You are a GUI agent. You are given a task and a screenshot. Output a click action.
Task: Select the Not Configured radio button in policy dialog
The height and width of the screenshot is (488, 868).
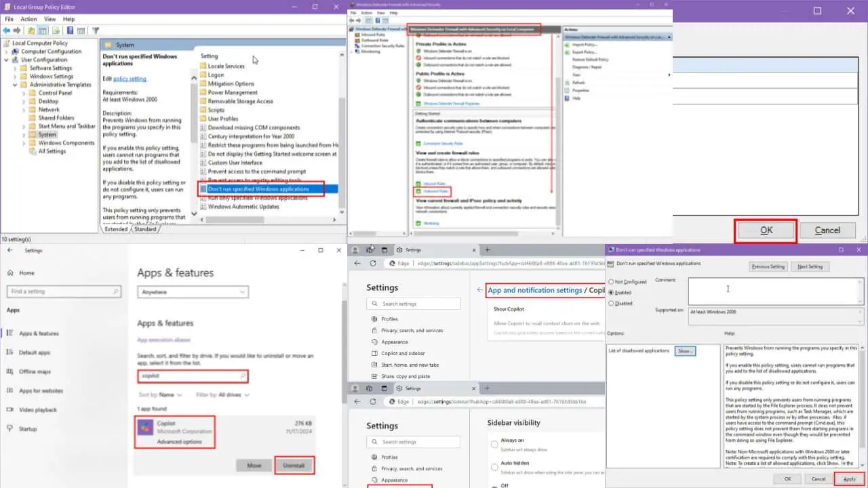pos(611,281)
